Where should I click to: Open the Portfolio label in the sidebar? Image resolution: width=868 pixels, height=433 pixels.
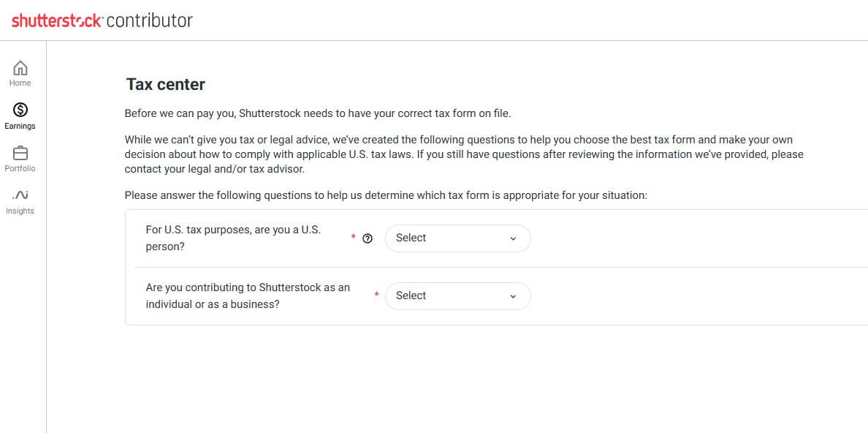[x=20, y=168]
